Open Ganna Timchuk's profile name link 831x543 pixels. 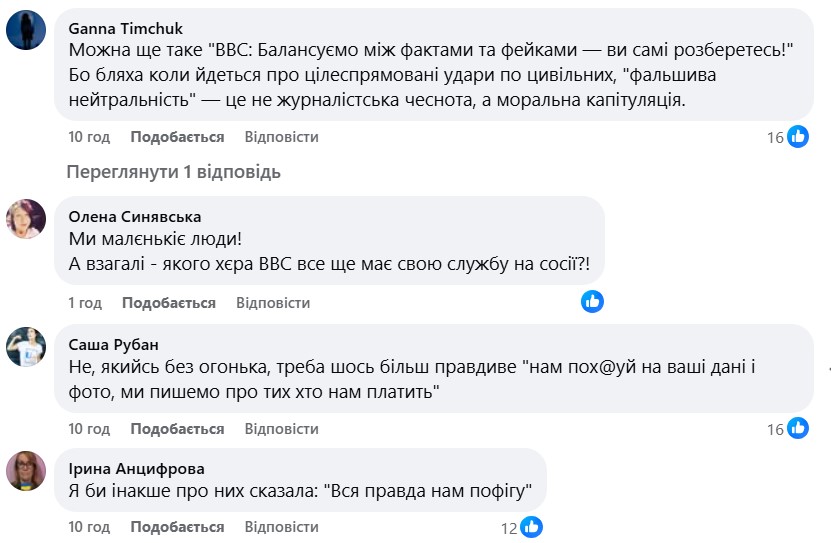pos(125,28)
